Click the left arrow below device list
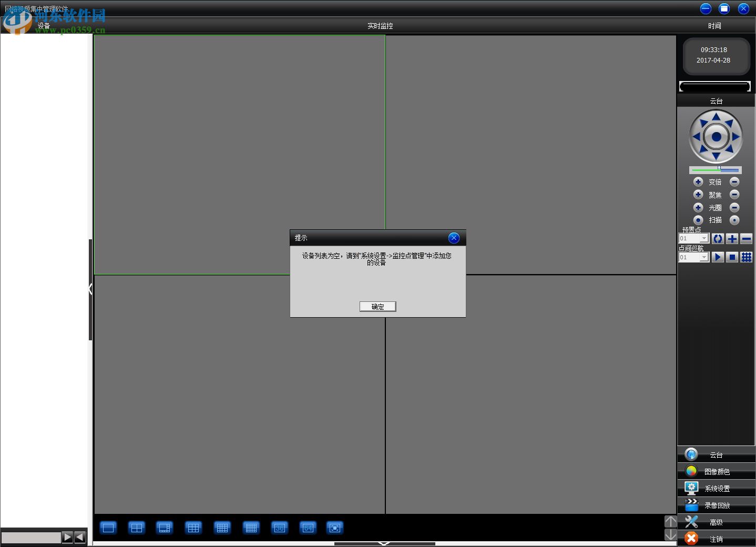Image resolution: width=756 pixels, height=547 pixels. coord(80,537)
